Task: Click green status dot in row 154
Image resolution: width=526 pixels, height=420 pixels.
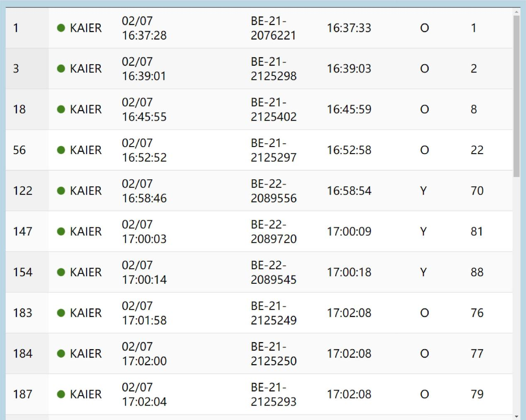Action: tap(61, 272)
